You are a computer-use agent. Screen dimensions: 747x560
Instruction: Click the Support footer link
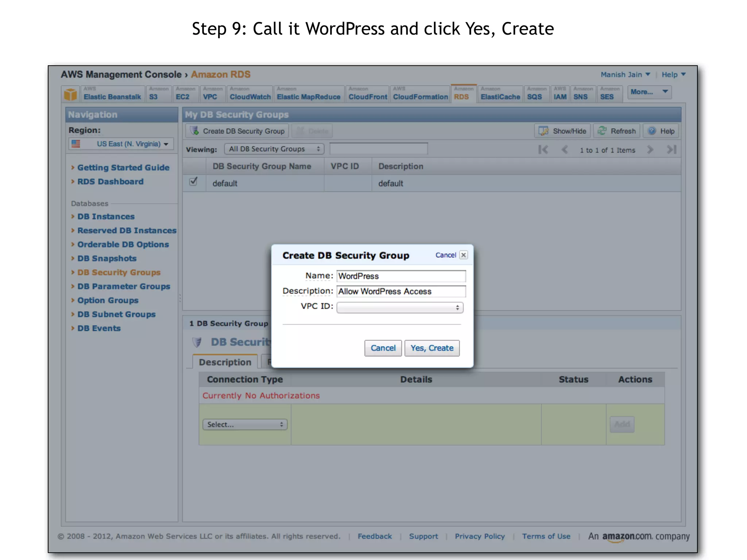[423, 536]
